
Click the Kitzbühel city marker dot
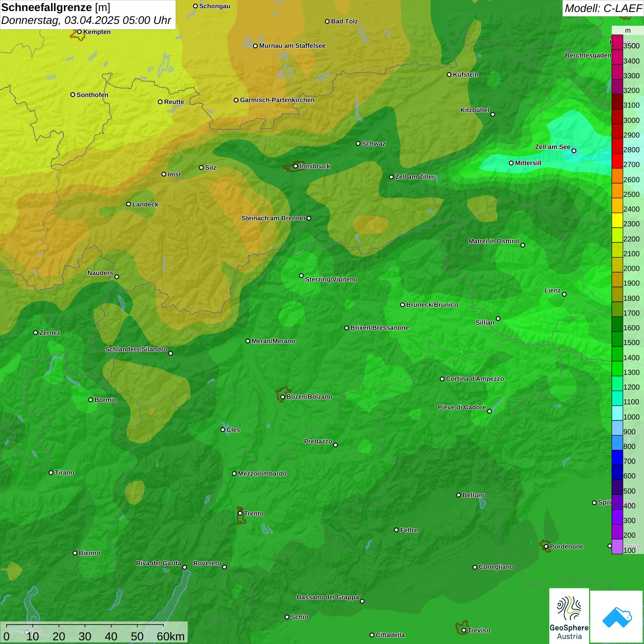click(493, 115)
